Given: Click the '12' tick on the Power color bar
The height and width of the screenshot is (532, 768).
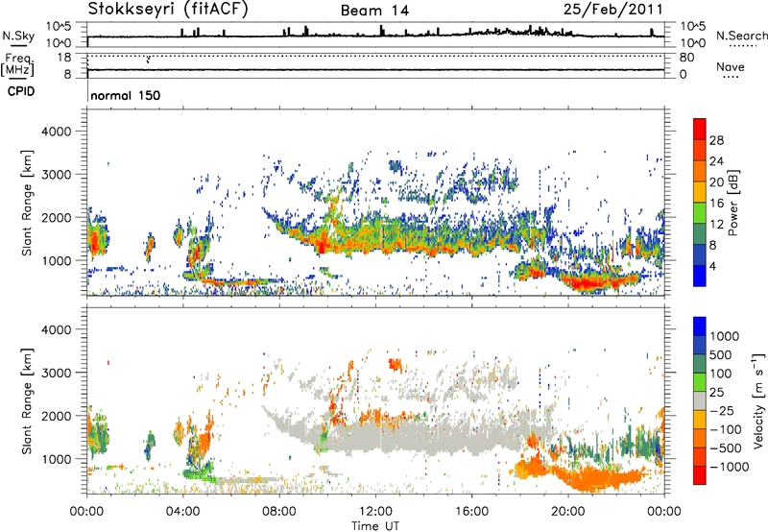Looking at the screenshot, I should tap(716, 225).
